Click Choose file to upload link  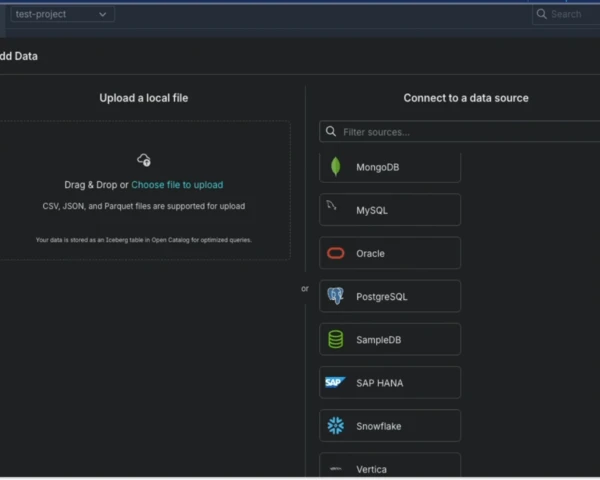point(177,185)
